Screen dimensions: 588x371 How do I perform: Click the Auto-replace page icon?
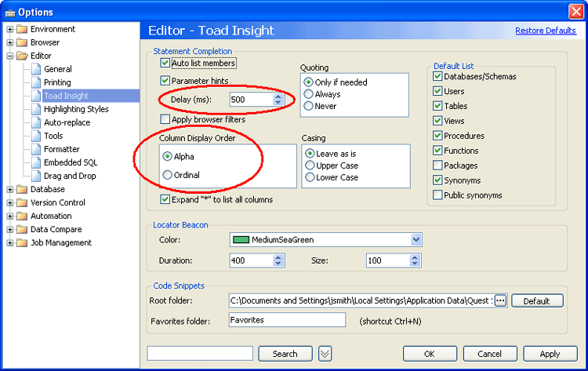[36, 122]
